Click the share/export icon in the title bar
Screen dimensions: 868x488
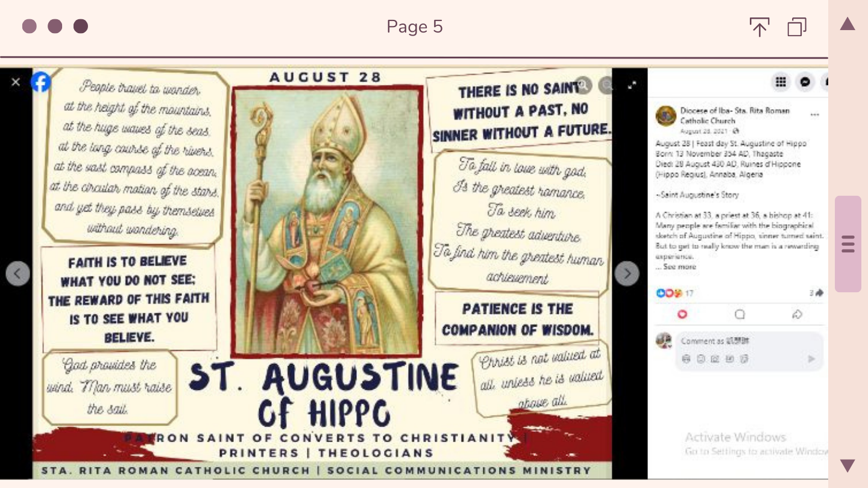759,27
